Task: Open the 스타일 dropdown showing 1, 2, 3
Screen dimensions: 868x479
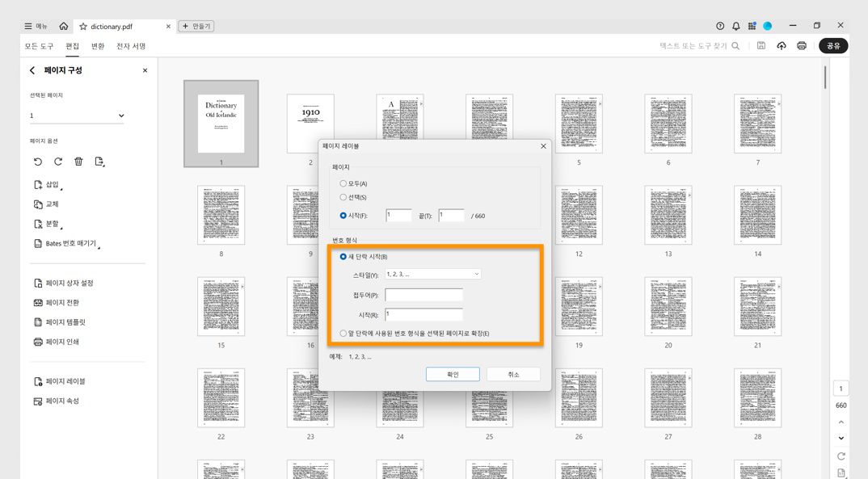Action: pos(433,274)
